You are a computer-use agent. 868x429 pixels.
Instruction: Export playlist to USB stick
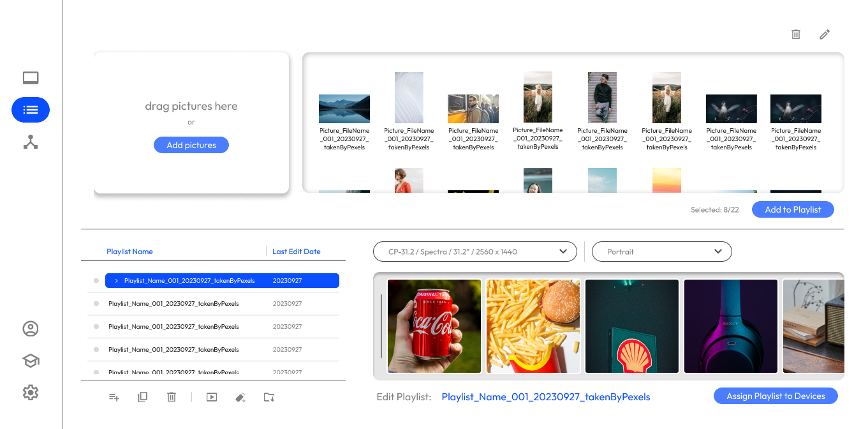[240, 396]
